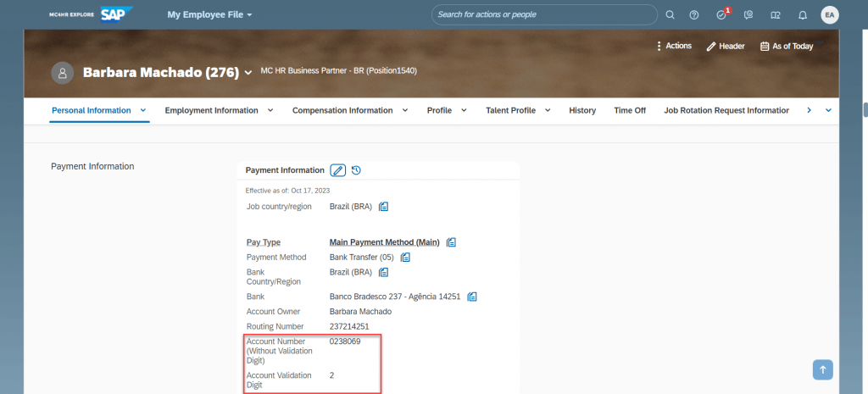Open the tab overflow dropdown chevron
The width and height of the screenshot is (868, 394).
pos(829,110)
